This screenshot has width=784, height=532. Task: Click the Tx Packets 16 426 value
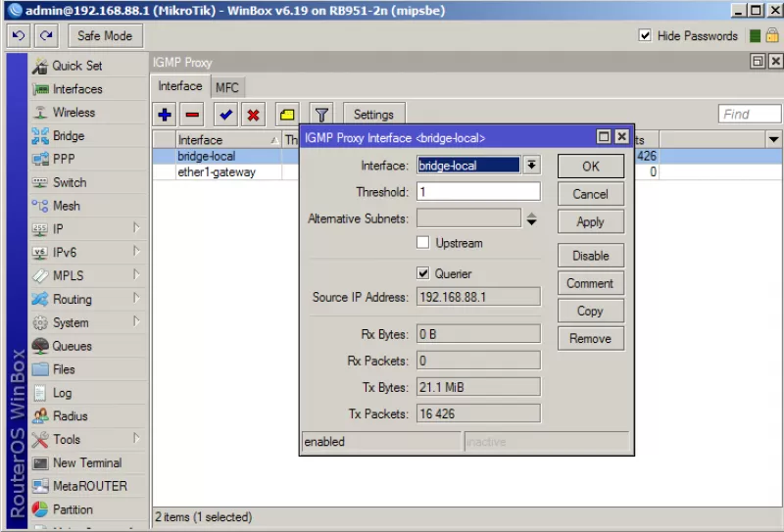[x=478, y=413]
